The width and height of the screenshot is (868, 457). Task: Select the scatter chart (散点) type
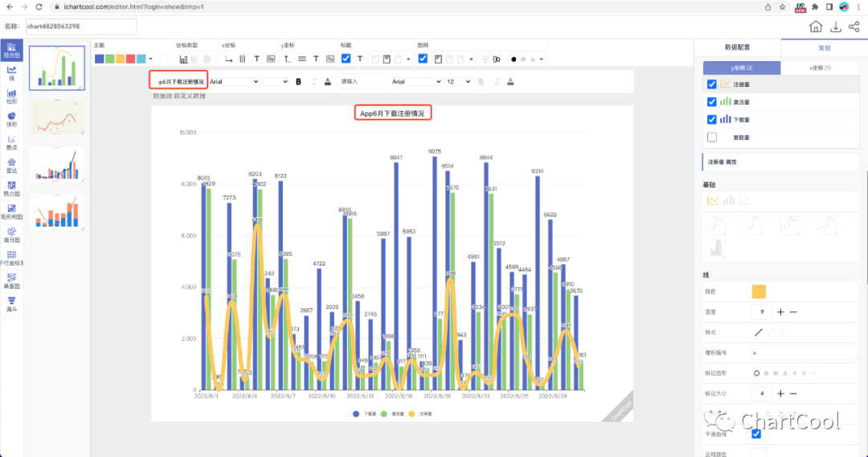point(12,142)
